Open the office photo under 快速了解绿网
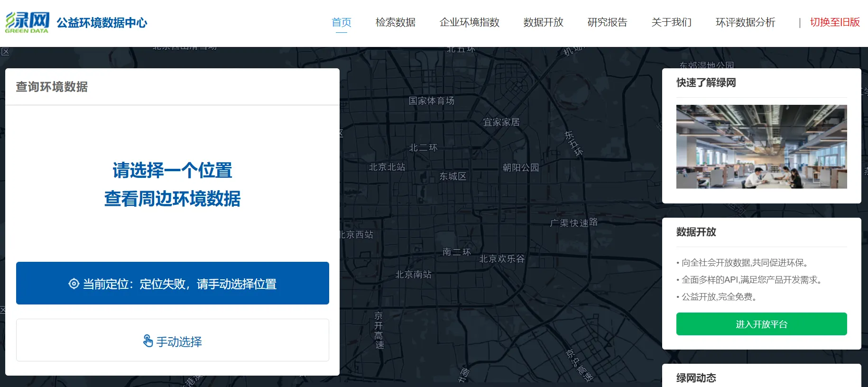Viewport: 868px width, 387px height. (761, 147)
